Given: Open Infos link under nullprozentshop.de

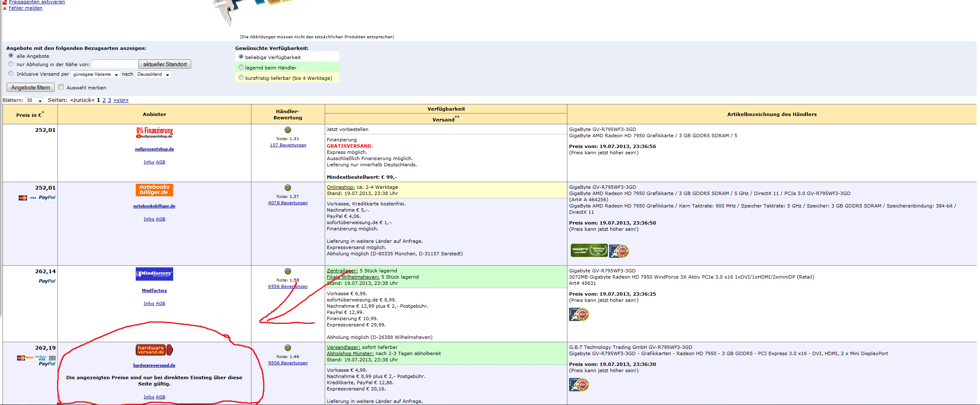Looking at the screenshot, I should pos(149,162).
